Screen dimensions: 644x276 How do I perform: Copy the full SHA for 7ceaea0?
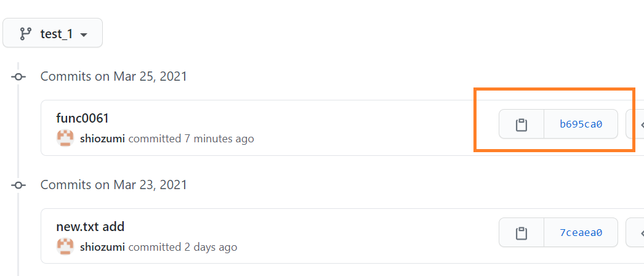coord(521,232)
